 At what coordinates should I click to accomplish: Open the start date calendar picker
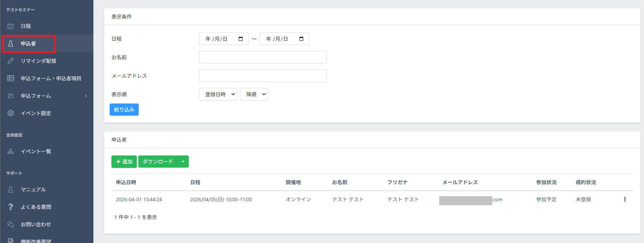tap(241, 39)
